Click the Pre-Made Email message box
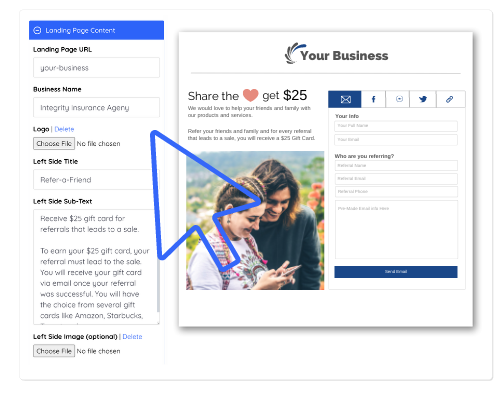 396,229
